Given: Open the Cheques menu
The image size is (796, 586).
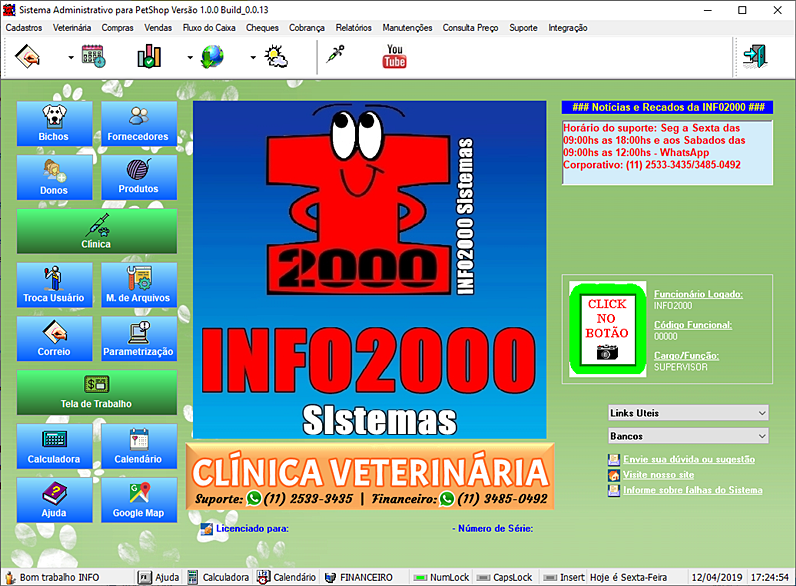Looking at the screenshot, I should (262, 28).
